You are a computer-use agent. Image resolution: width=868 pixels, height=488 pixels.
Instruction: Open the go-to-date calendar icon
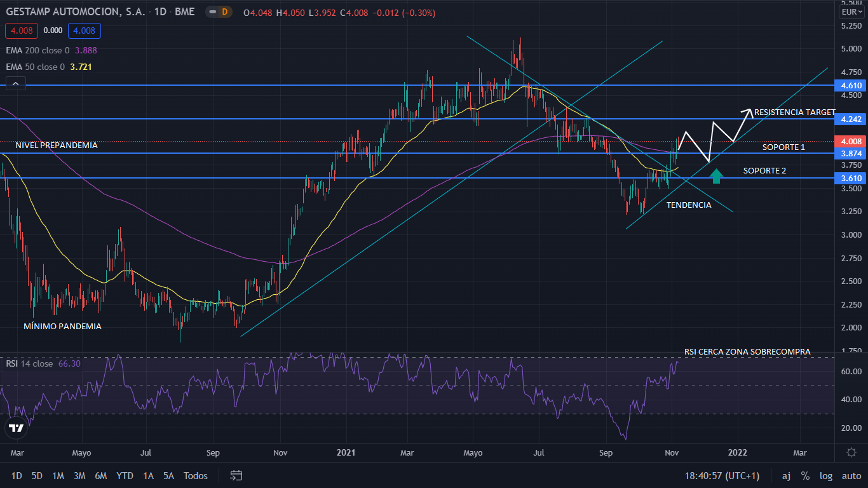(236, 475)
